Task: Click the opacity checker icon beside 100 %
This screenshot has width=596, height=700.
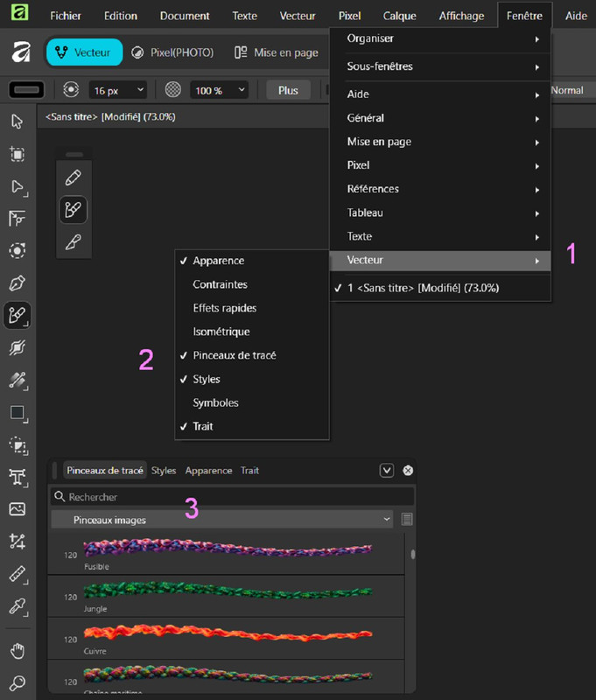Action: 172,90
